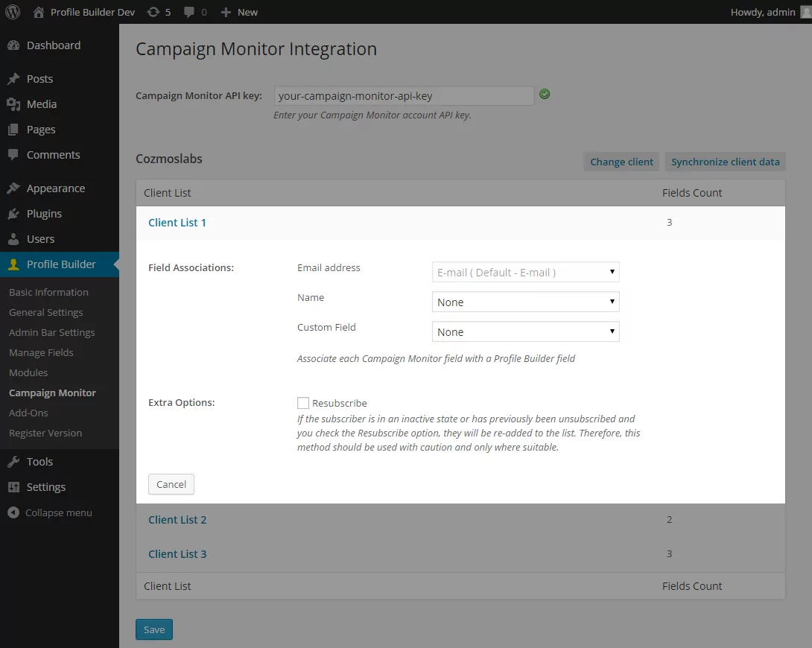Click the Comments speech bubble sidebar icon
The width and height of the screenshot is (812, 648).
(x=13, y=155)
